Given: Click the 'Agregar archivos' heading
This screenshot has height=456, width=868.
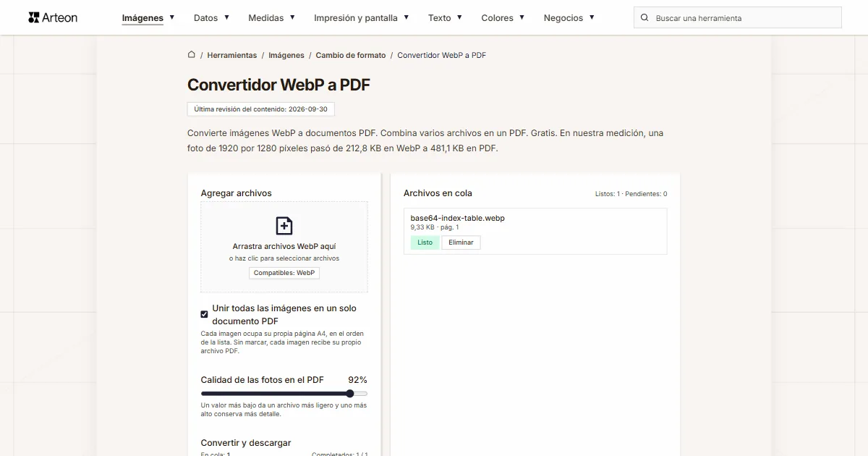Looking at the screenshot, I should pyautogui.click(x=237, y=193).
